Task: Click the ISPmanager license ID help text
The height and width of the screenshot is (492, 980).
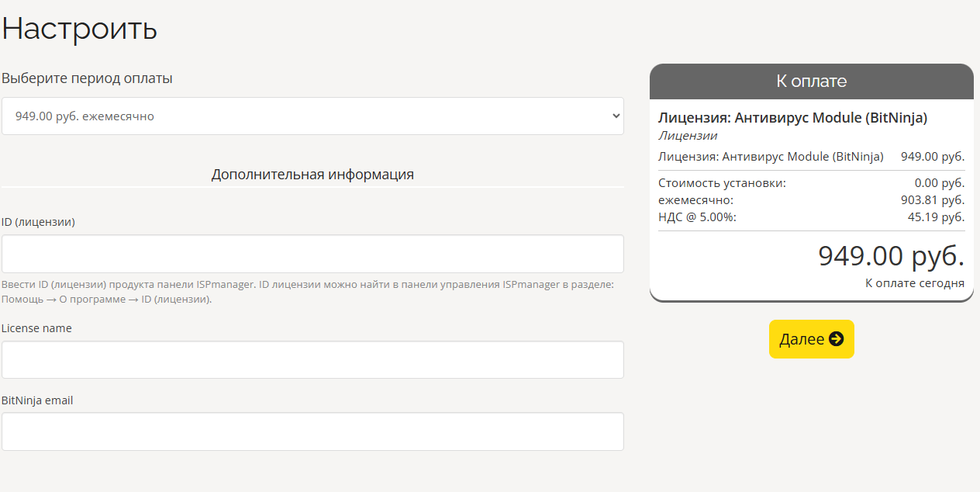Action: (308, 292)
